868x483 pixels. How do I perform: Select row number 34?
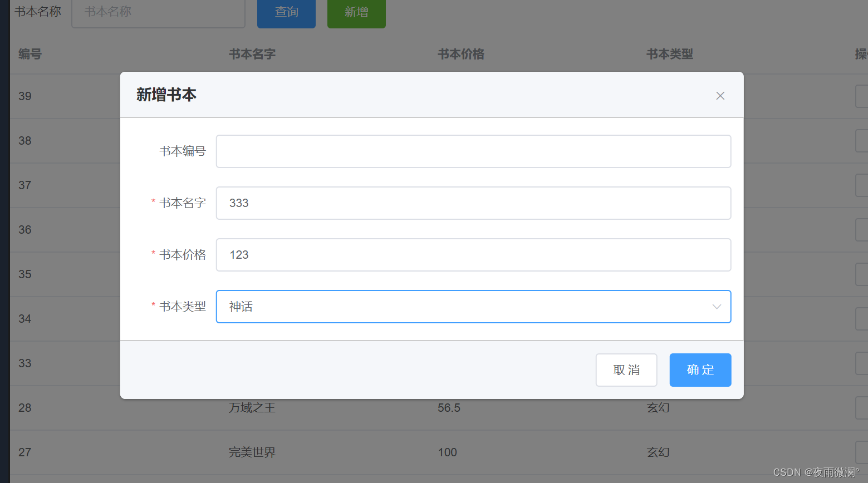coord(25,319)
